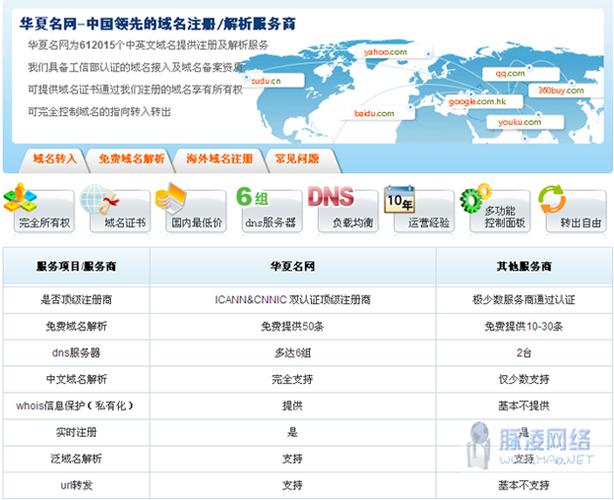Open the 域名转入 tab
The width and height of the screenshot is (614, 500).
click(x=54, y=159)
